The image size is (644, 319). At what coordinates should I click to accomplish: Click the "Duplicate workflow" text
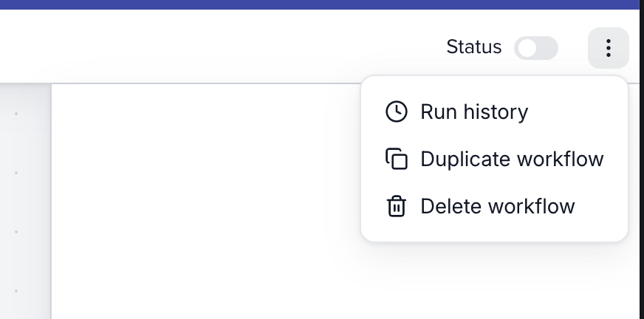512,159
